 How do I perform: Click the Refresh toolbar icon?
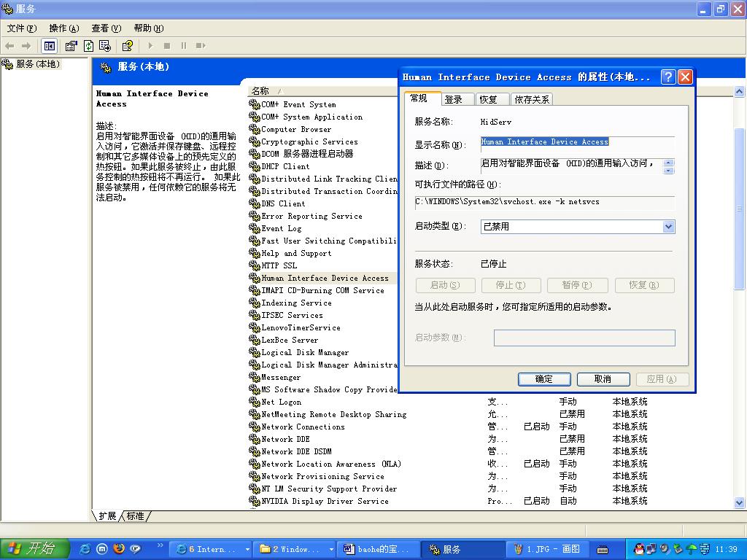click(x=88, y=46)
